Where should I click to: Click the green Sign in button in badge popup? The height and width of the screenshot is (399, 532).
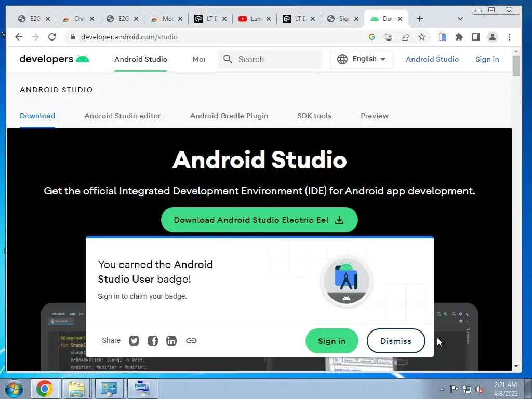coord(332,341)
